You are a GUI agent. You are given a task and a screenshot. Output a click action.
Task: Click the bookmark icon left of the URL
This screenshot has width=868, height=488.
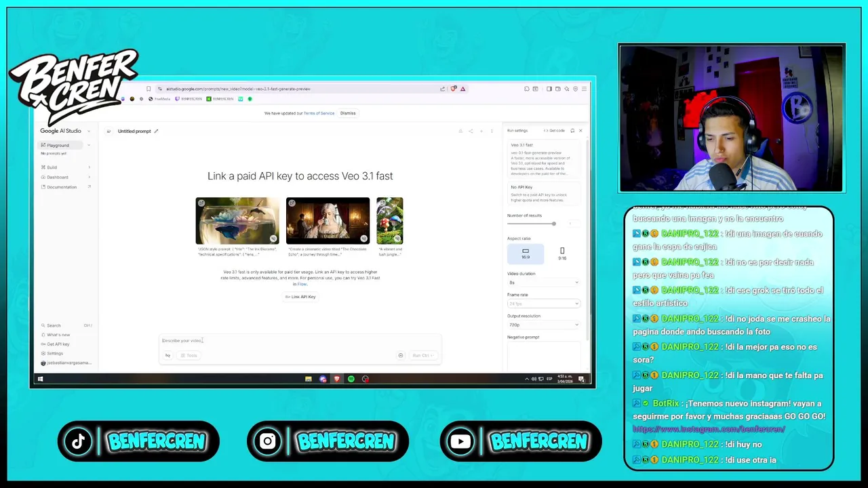(149, 89)
